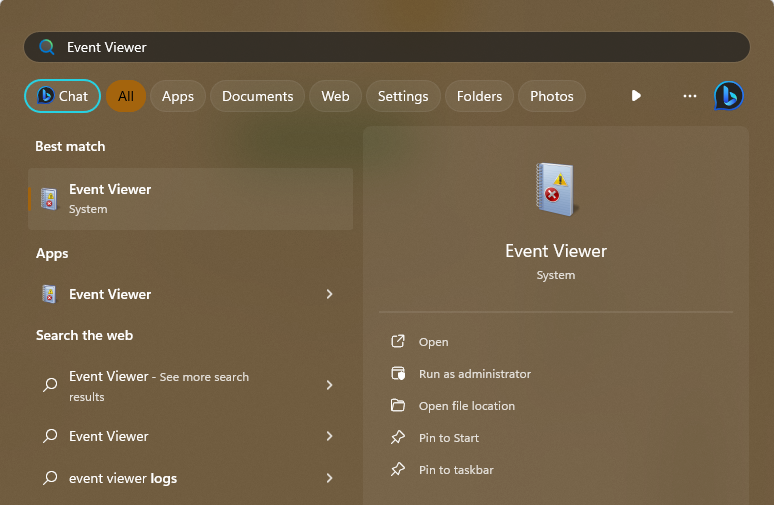Screen dimensions: 774x505
Task: Expand the 'See more search results' chevron
Action: (x=329, y=385)
